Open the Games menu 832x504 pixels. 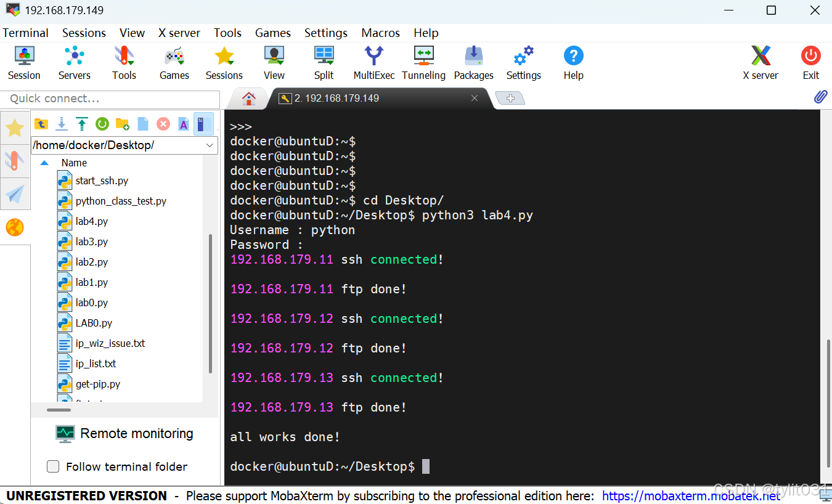point(273,33)
